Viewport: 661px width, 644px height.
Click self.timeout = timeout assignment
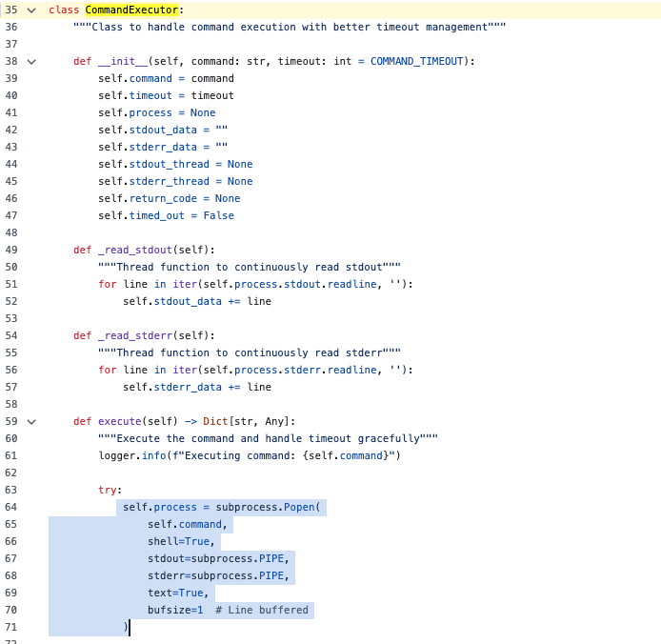[166, 95]
